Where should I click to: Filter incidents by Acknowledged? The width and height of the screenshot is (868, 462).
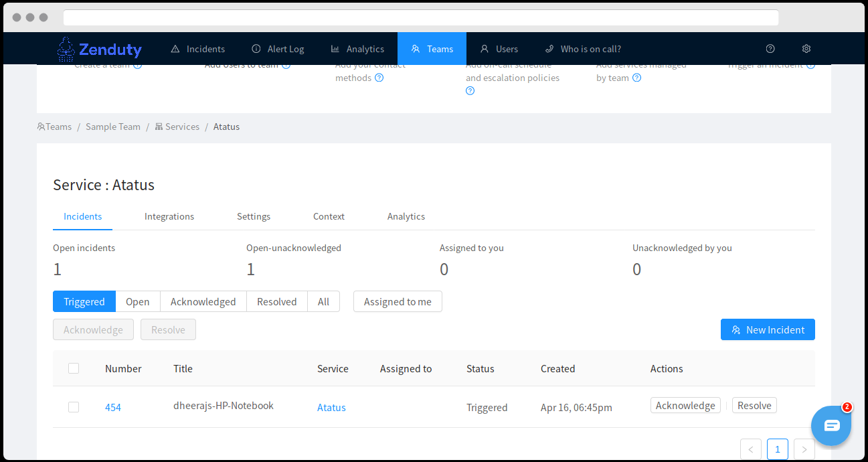203,301
